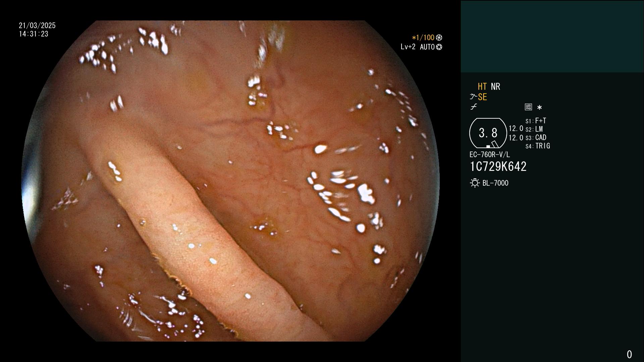The image size is (644, 362).
Task: Click the scope tip diagram showing 3.8
Action: 488,133
